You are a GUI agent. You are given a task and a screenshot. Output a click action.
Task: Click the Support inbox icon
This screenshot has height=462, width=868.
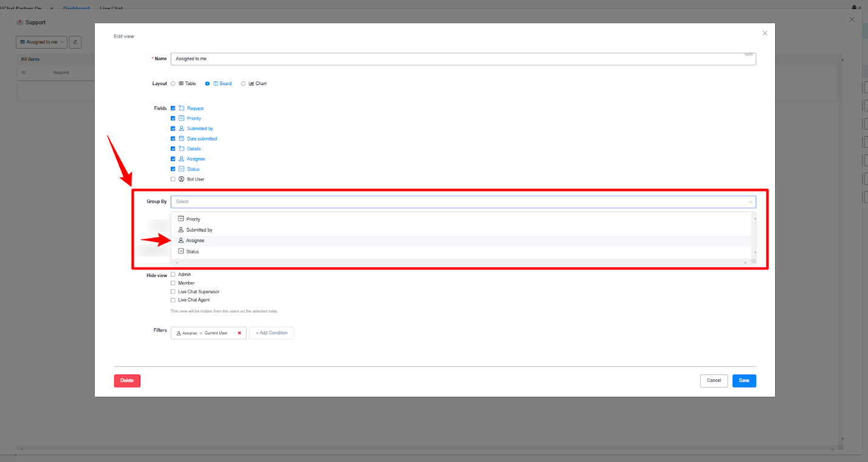(x=20, y=22)
